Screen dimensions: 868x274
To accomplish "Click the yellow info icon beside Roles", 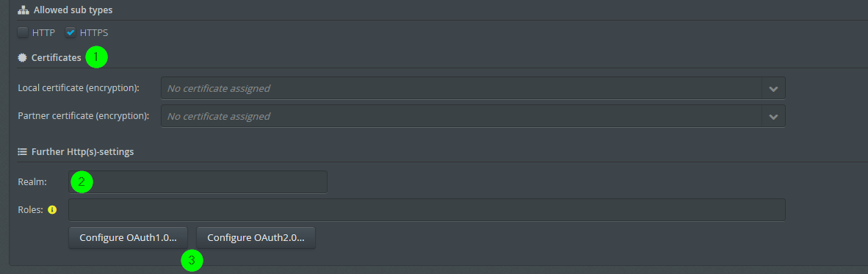I will tap(53, 210).
